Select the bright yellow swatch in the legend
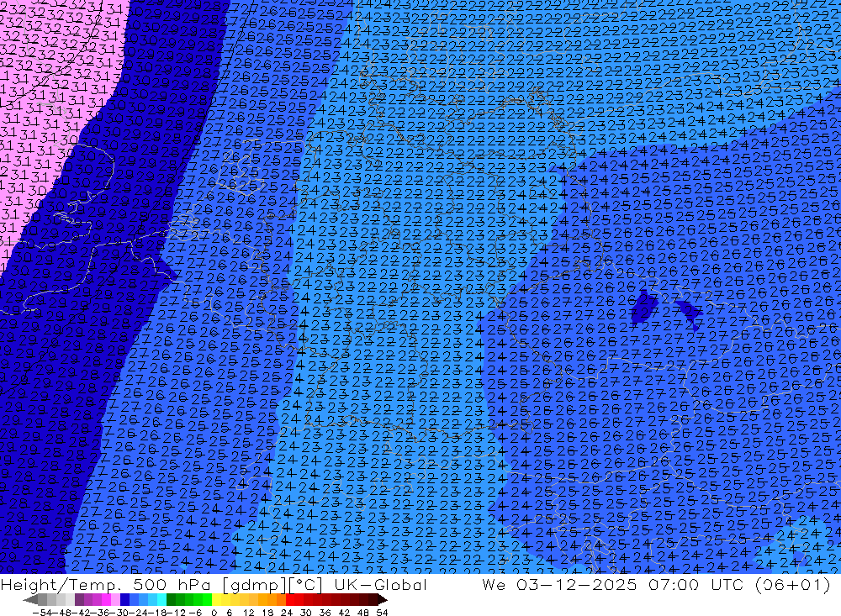This screenshot has width=841, height=616. tap(217, 599)
